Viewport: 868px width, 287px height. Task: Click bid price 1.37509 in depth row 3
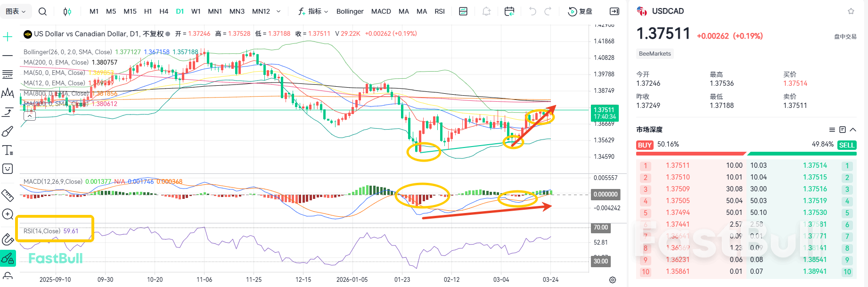678,189
